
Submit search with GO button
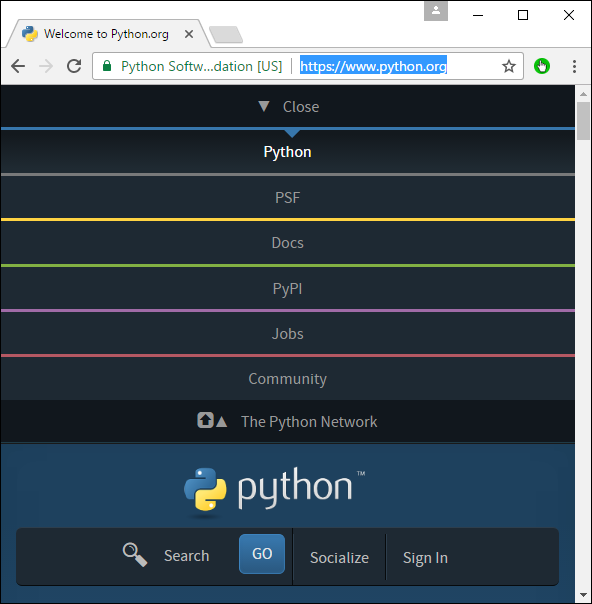(x=262, y=554)
